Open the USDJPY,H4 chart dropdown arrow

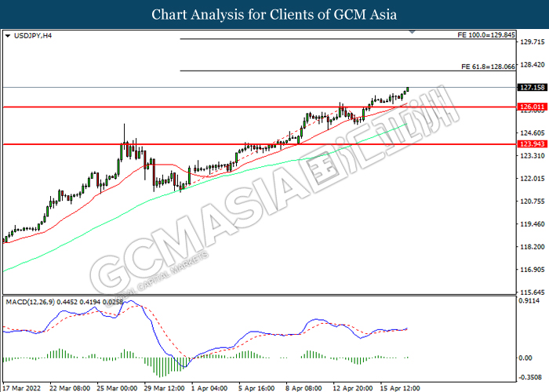pyautogui.click(x=8, y=36)
